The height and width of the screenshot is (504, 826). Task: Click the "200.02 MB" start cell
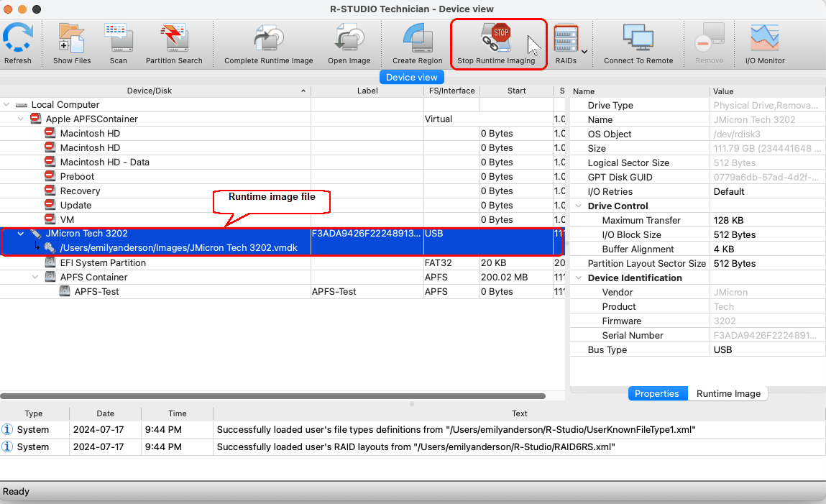[x=504, y=277]
